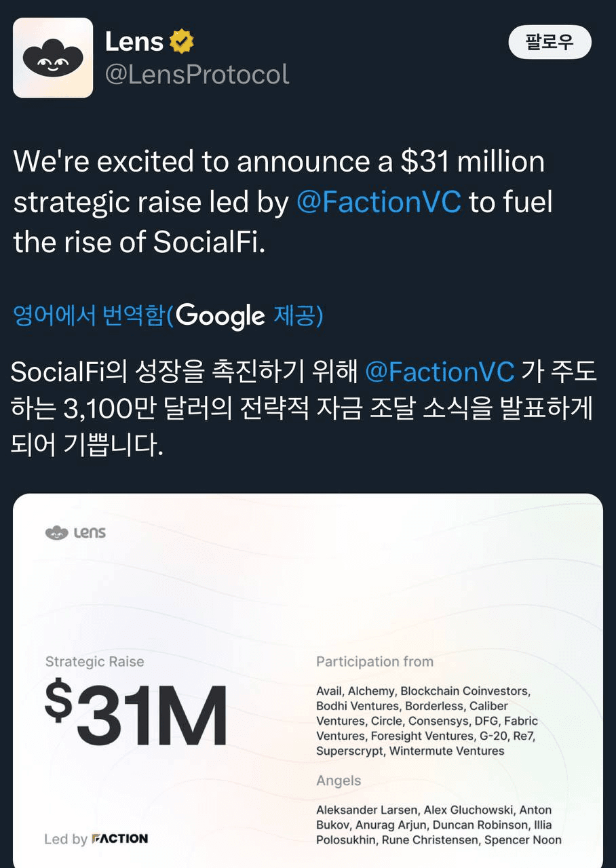Viewport: 616px width, 868px height.
Task: Select the Lens display name
Action: (x=134, y=42)
